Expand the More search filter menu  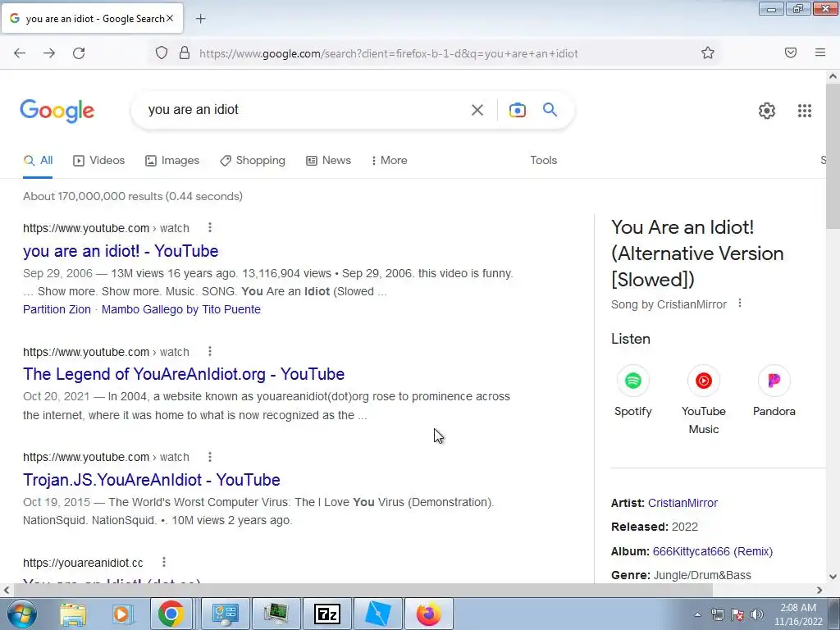point(390,160)
